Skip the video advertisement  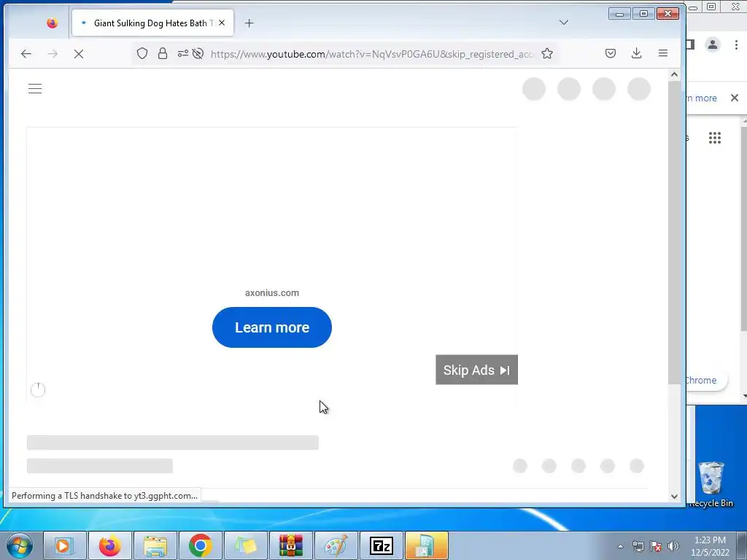pyautogui.click(x=476, y=370)
